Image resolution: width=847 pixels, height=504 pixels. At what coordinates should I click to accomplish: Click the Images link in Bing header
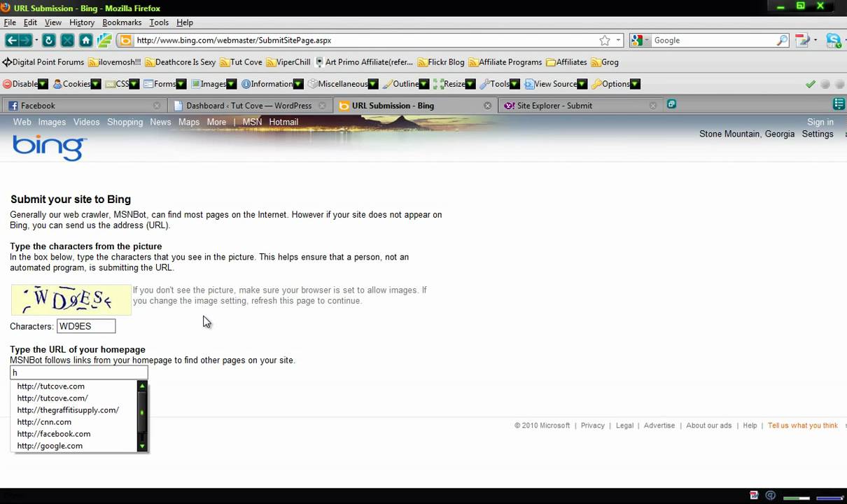click(52, 122)
